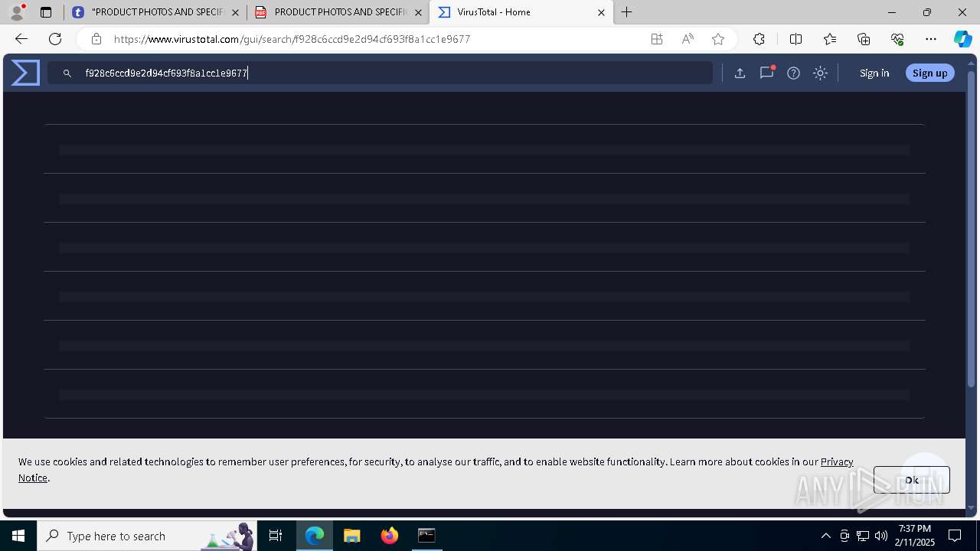
Task: Open the Extensions puzzle icon
Action: click(x=759, y=39)
